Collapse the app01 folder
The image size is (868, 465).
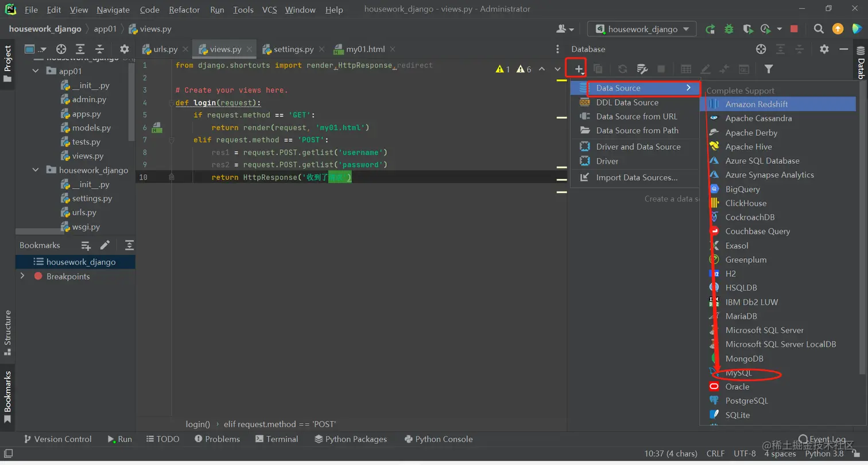pos(36,71)
